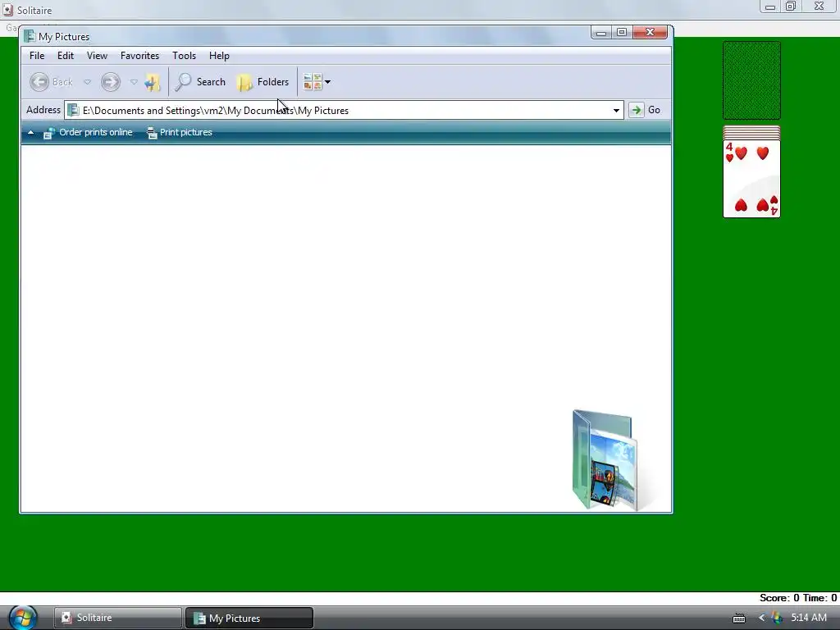Screen dimensions: 840x630
Task: Expand the Views dropdown arrow
Action: pyautogui.click(x=328, y=82)
